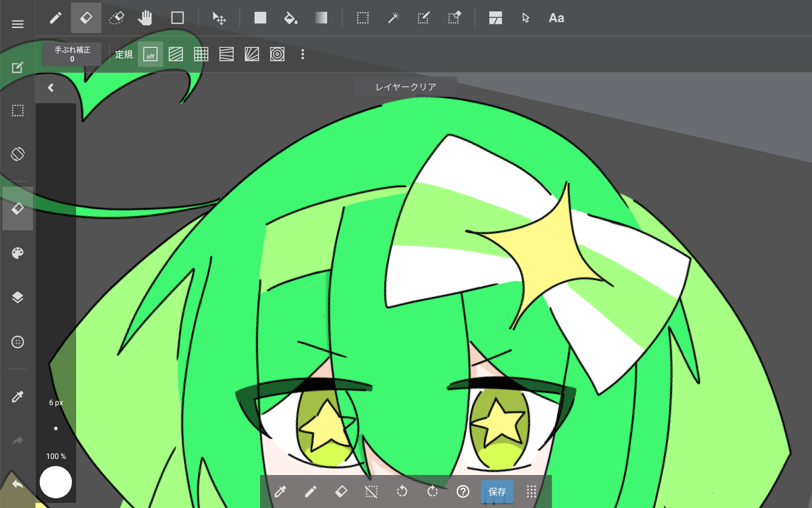Open the 手ぶれ補正 correction setting

click(x=72, y=54)
